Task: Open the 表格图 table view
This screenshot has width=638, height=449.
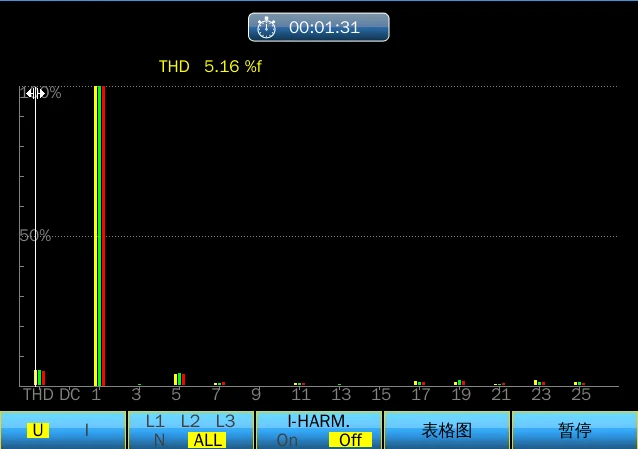Action: click(446, 430)
